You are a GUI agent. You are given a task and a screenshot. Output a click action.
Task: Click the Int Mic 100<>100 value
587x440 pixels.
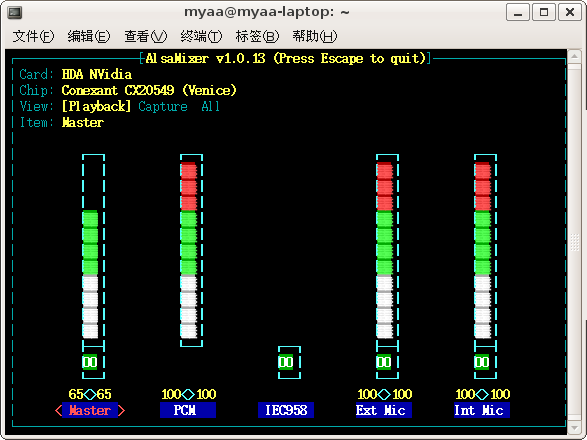coord(483,394)
